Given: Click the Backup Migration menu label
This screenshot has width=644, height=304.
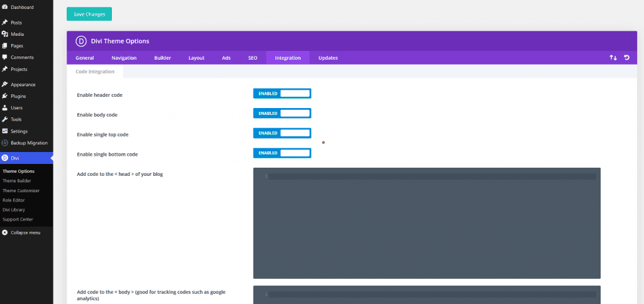Looking at the screenshot, I should click(29, 143).
